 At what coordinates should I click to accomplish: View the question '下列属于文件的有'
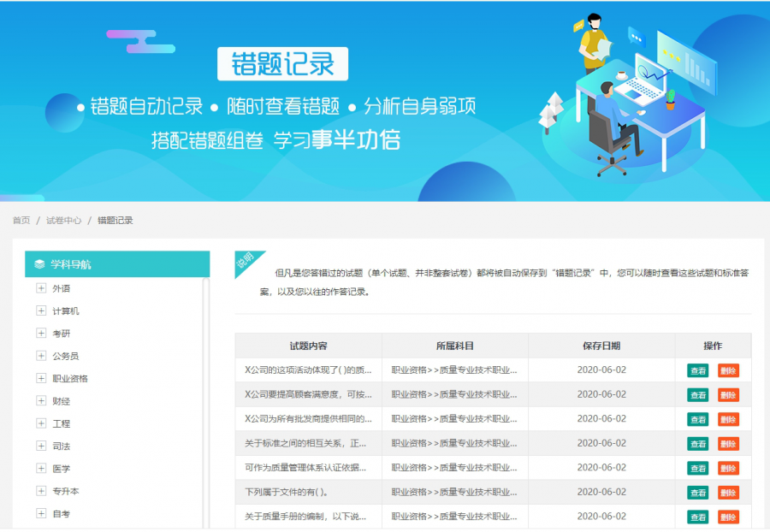tap(697, 493)
